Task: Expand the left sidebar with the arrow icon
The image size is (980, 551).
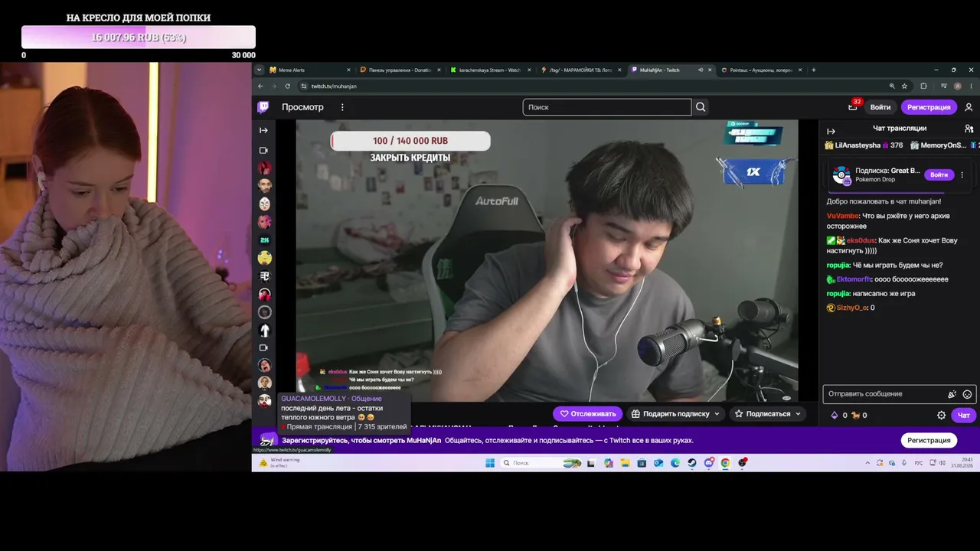Action: click(x=264, y=130)
